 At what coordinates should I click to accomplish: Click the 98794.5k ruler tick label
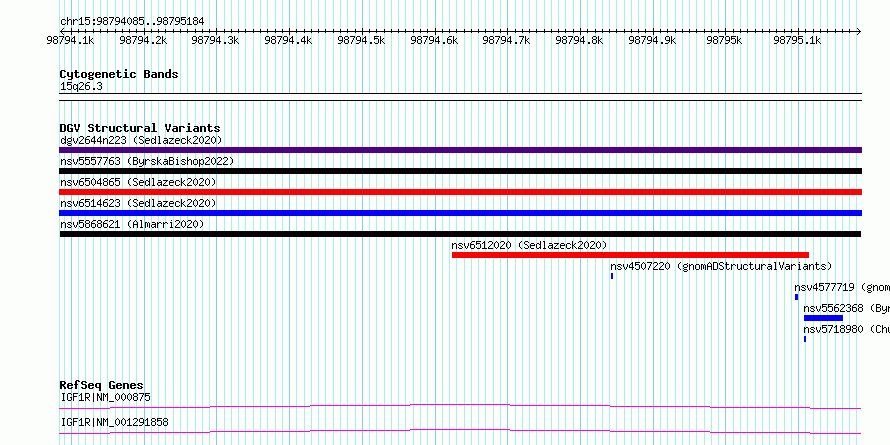click(361, 40)
